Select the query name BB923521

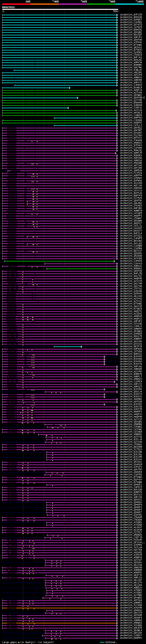[8, 8]
